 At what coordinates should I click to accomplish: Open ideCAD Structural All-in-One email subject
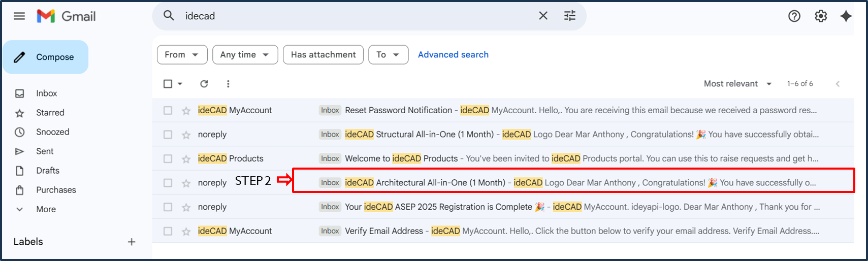click(x=420, y=135)
